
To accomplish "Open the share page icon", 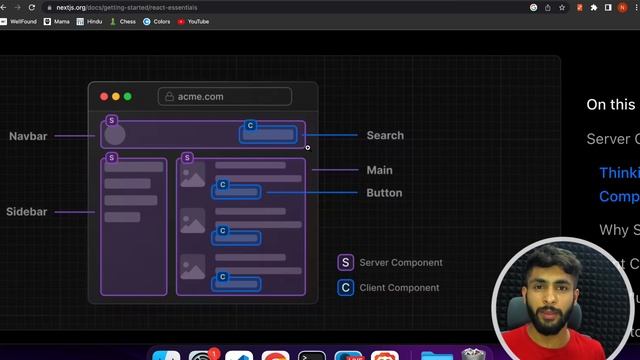I will coord(548,8).
